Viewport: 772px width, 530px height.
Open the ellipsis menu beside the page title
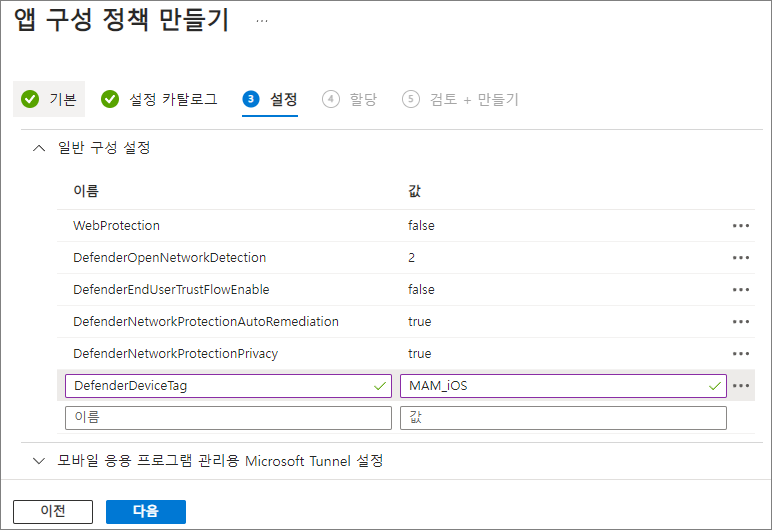(x=262, y=21)
